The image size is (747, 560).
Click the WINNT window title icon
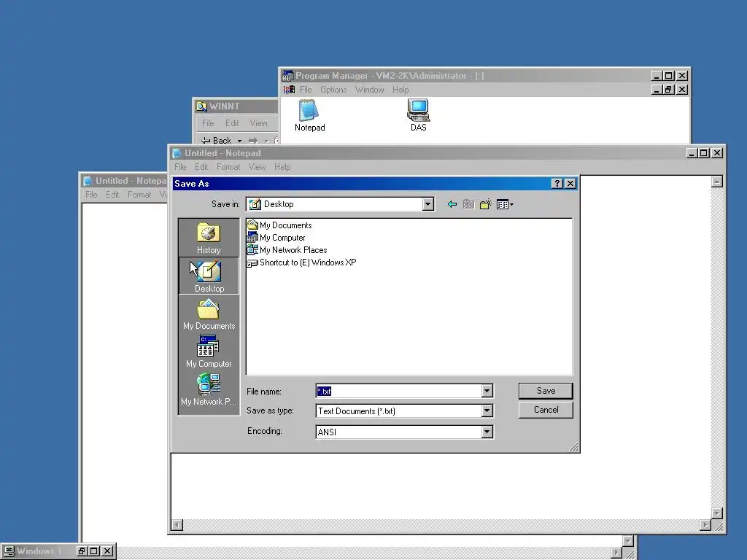click(x=202, y=106)
